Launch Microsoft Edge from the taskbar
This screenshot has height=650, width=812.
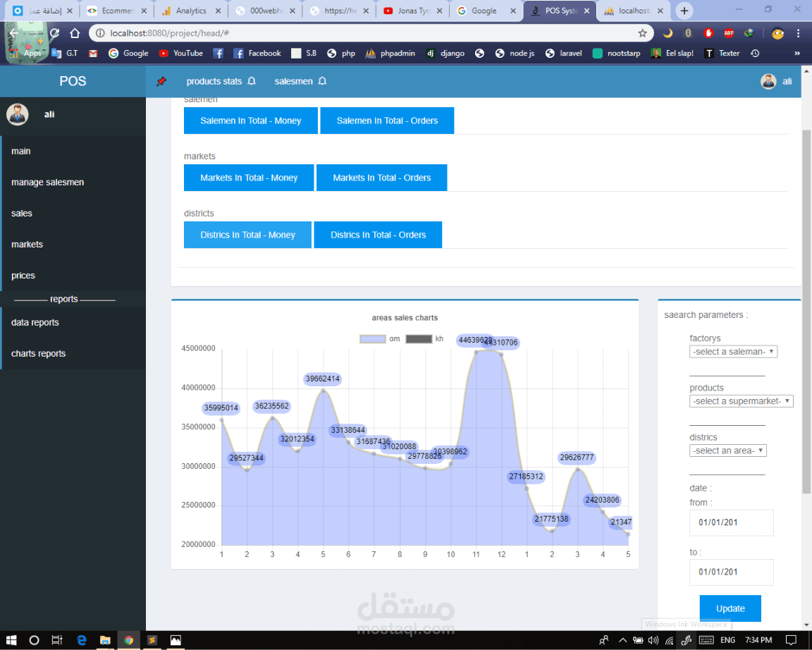[x=81, y=640]
